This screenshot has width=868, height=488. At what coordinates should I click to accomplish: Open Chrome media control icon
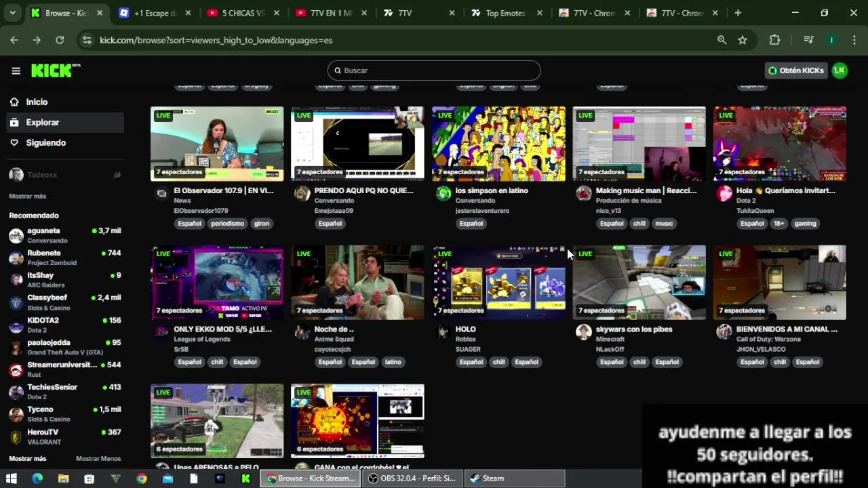[x=808, y=40]
